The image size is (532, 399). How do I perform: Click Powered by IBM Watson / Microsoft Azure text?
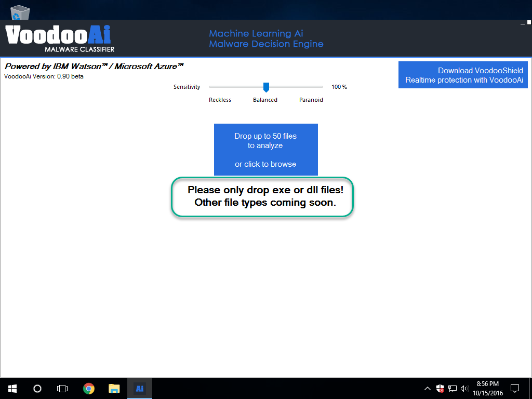pyautogui.click(x=94, y=66)
